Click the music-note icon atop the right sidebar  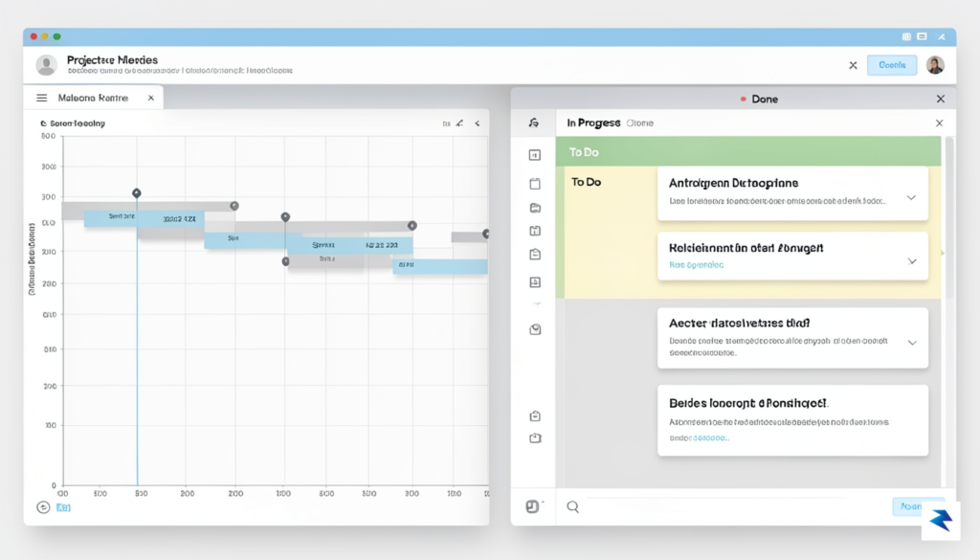pos(534,123)
